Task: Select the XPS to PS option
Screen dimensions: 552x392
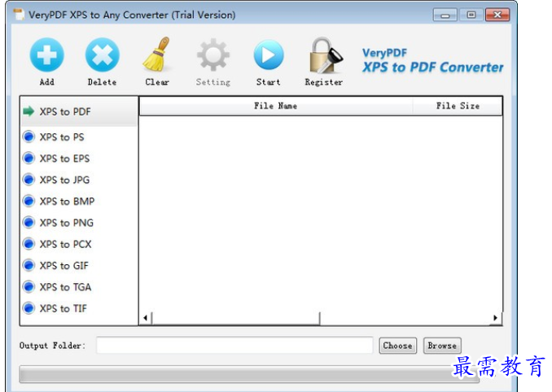Action: (54, 137)
